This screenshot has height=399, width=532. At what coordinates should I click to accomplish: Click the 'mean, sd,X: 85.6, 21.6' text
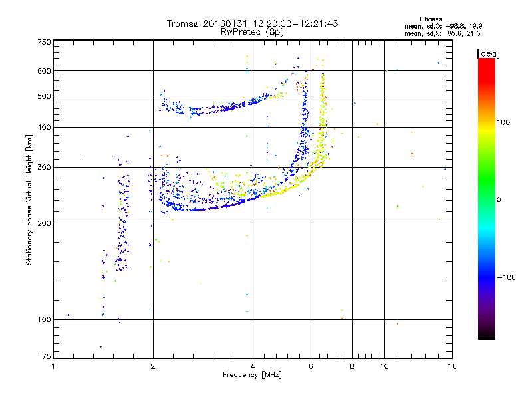tap(442, 33)
